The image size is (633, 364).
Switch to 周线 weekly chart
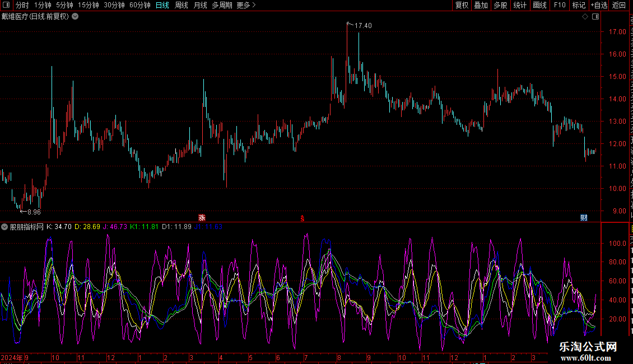[181, 5]
